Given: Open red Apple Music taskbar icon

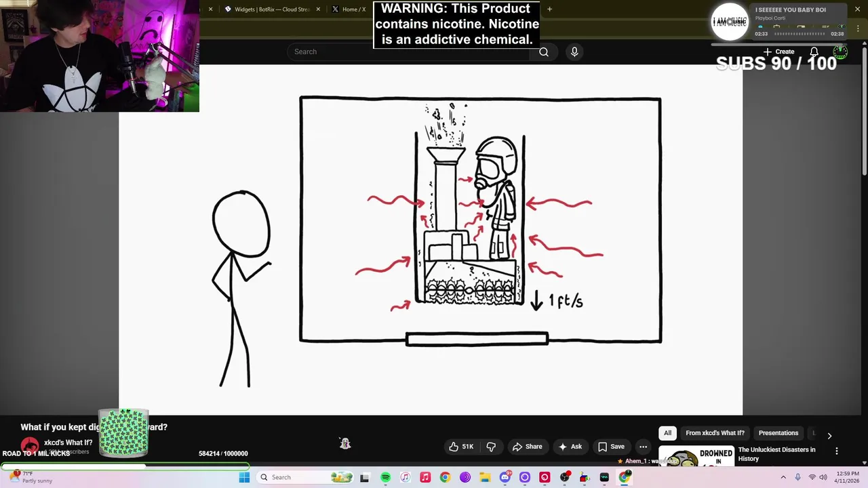Looking at the screenshot, I should pyautogui.click(x=425, y=477).
